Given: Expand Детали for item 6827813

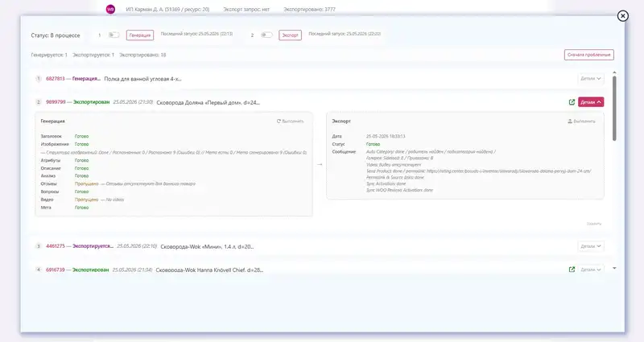Looking at the screenshot, I should (x=591, y=78).
